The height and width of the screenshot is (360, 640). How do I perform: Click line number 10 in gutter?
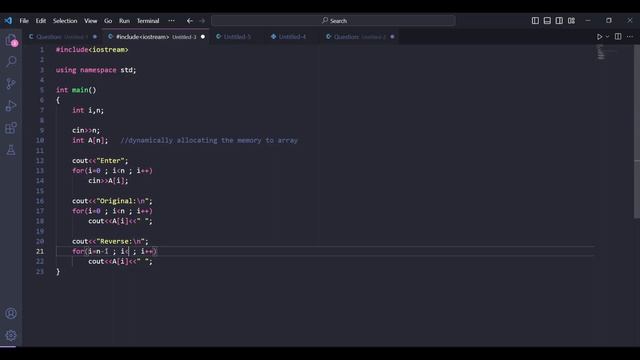point(40,140)
